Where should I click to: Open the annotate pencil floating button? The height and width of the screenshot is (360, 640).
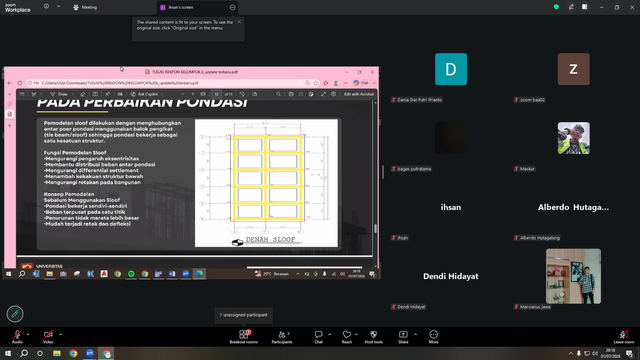tap(15, 314)
